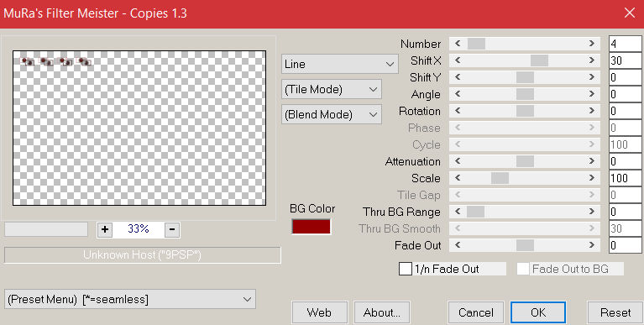Open the Tile Mode dropdown
The height and width of the screenshot is (325, 644).
332,90
